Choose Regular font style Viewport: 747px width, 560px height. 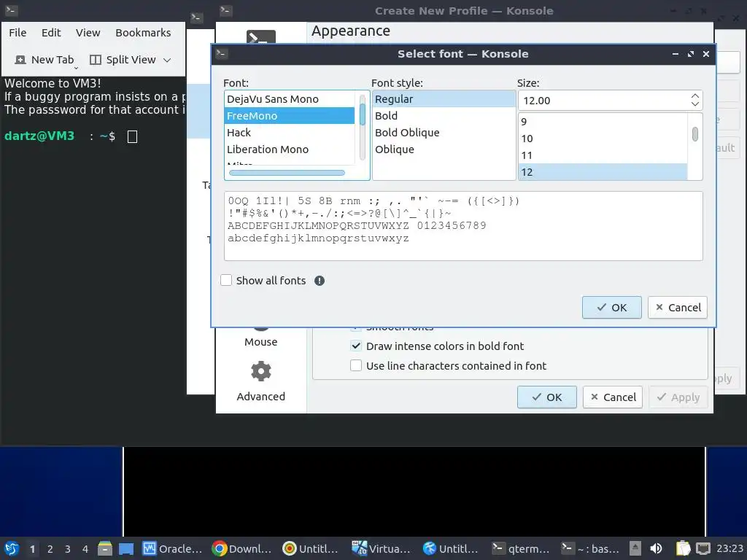[x=444, y=99]
